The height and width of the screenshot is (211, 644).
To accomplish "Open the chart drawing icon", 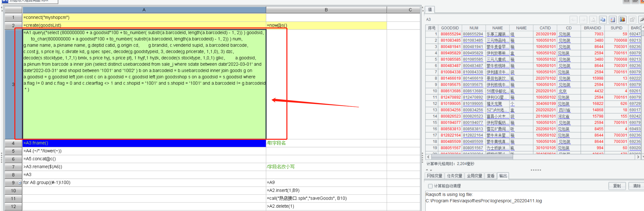I will [x=622, y=19].
